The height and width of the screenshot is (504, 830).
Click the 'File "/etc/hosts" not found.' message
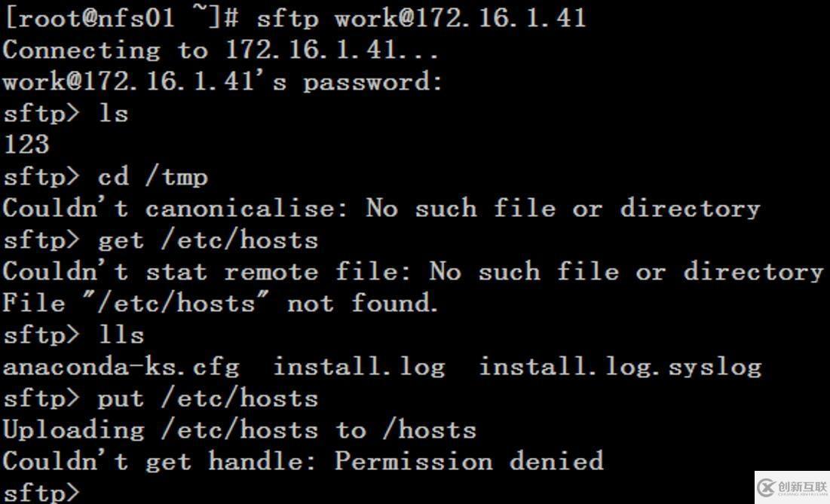click(x=220, y=304)
